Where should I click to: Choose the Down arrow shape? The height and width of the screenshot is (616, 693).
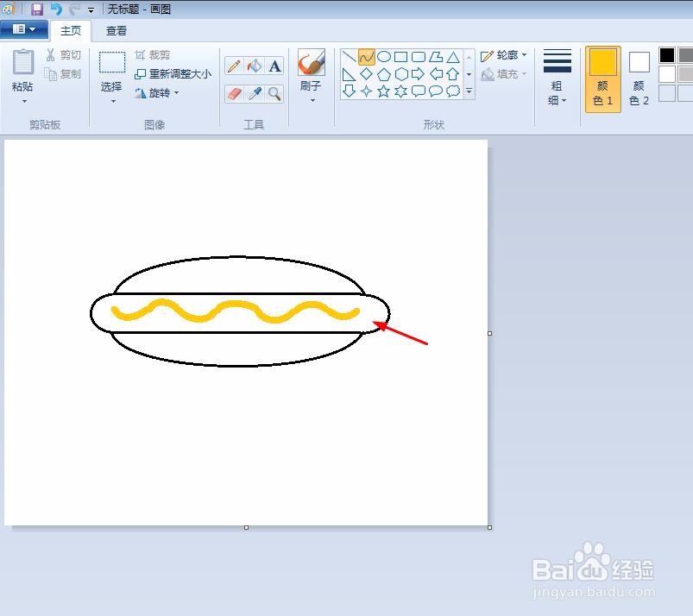coord(350,91)
